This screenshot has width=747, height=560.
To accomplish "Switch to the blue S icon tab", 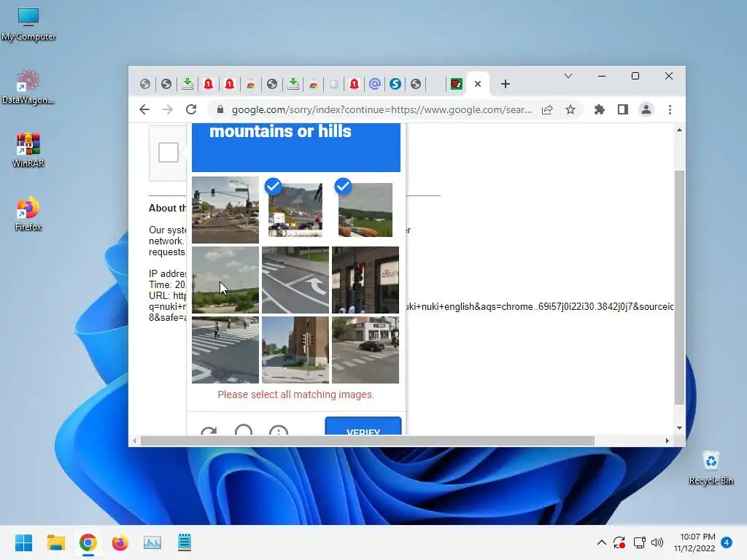I will 395,85.
